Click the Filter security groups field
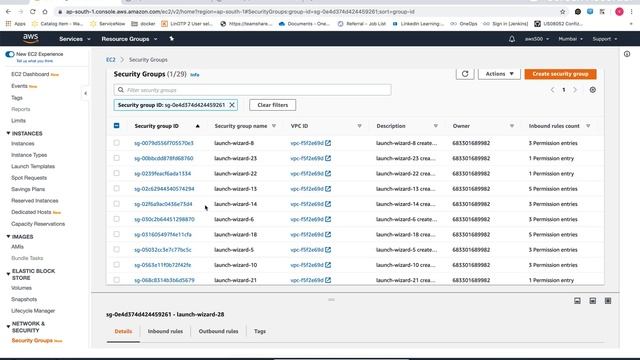 253,90
